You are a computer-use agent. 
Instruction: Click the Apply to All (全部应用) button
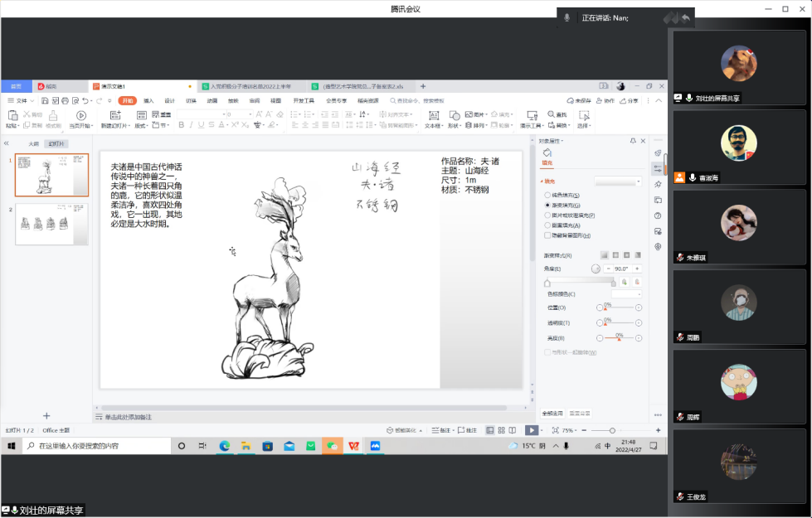point(552,413)
